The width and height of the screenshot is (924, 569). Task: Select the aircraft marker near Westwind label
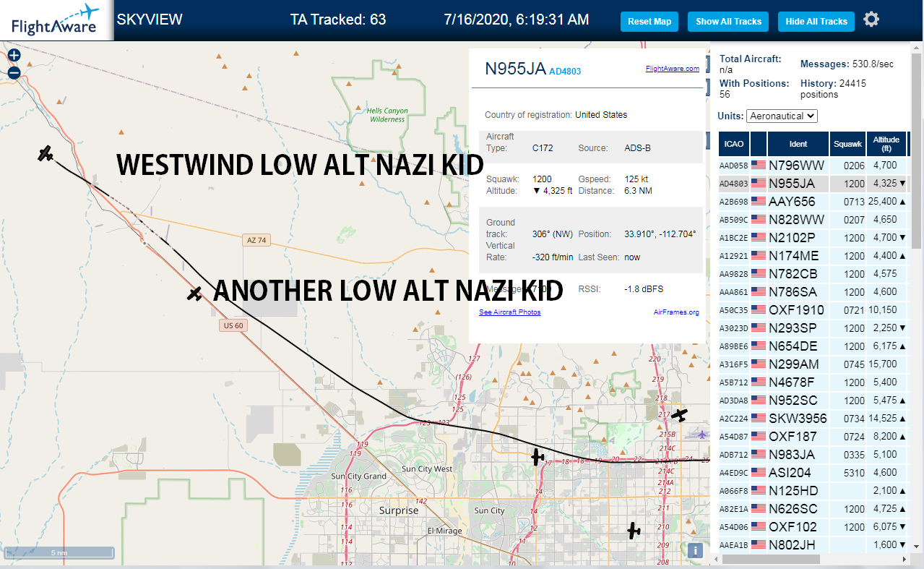tap(46, 153)
